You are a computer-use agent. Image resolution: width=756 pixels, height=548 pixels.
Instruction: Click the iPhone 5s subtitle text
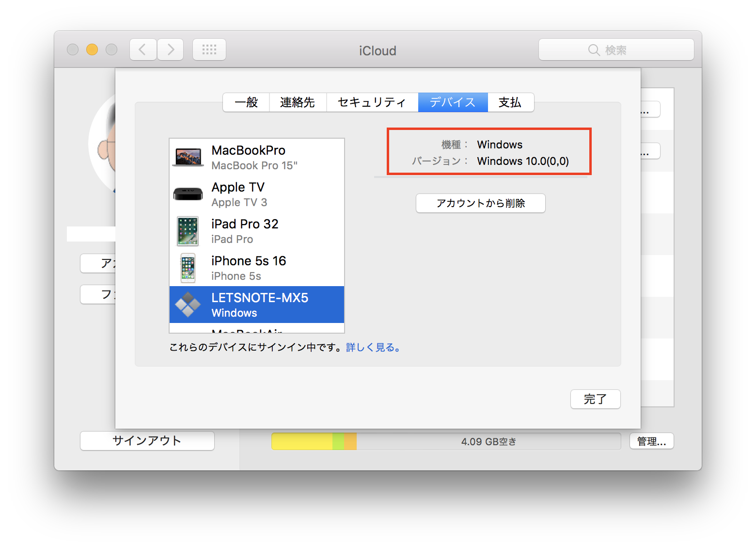coord(236,276)
